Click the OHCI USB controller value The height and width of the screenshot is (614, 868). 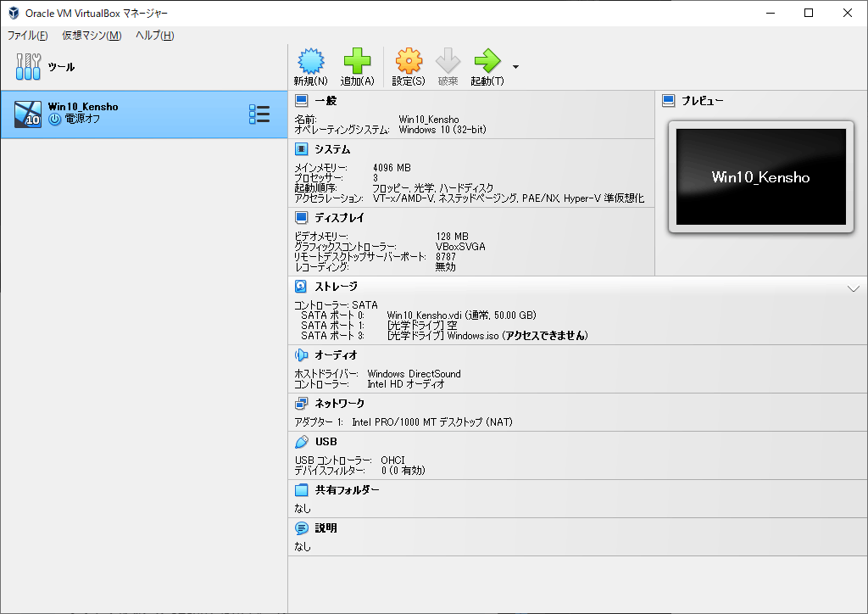[392, 460]
